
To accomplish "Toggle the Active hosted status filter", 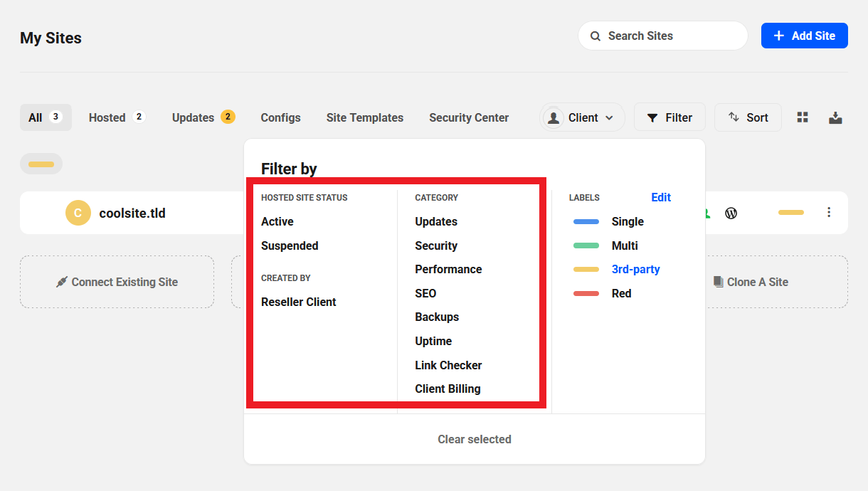I will (x=277, y=221).
